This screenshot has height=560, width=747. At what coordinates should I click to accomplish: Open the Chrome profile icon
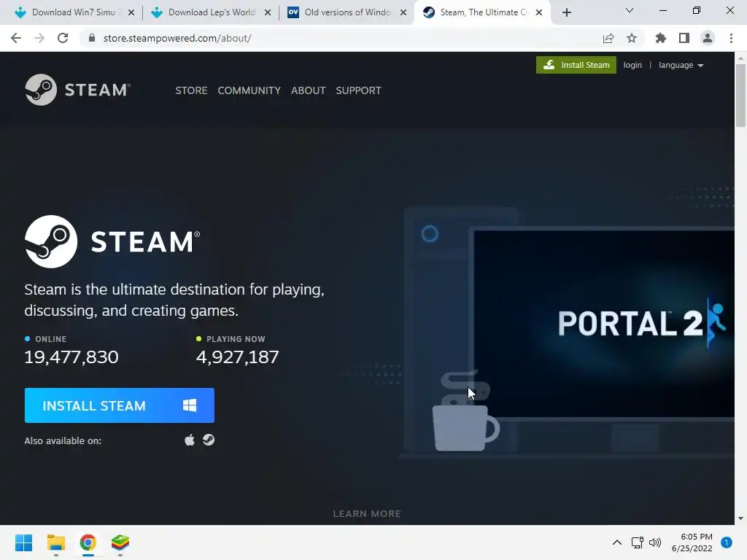[x=708, y=38]
